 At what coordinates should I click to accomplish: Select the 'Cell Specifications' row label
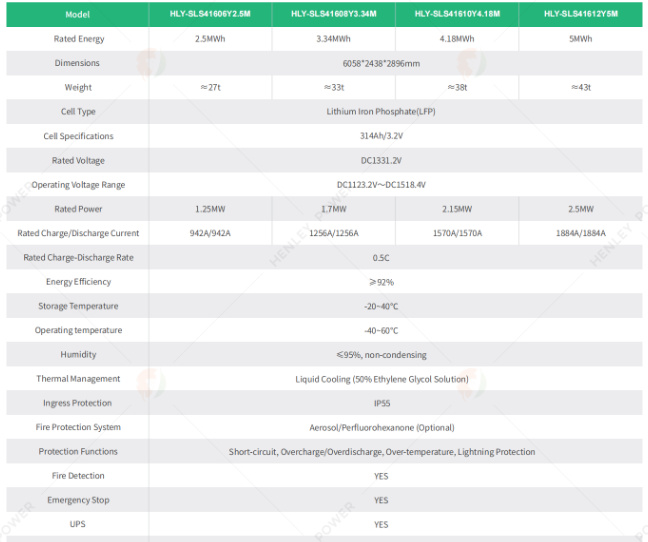[78, 136]
